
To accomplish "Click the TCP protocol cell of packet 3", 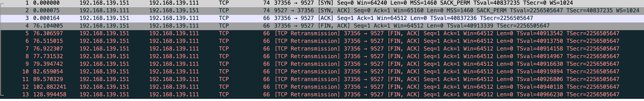I will 224,18.
